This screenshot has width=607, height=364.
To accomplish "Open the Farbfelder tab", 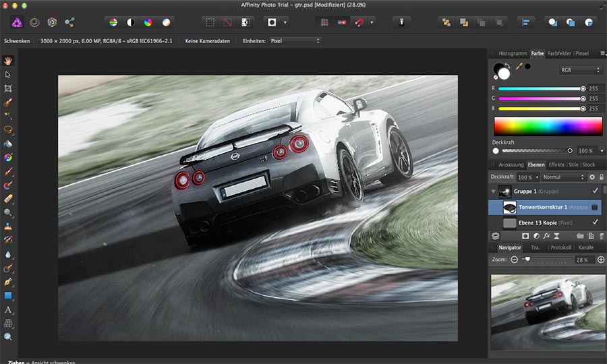I will click(559, 53).
